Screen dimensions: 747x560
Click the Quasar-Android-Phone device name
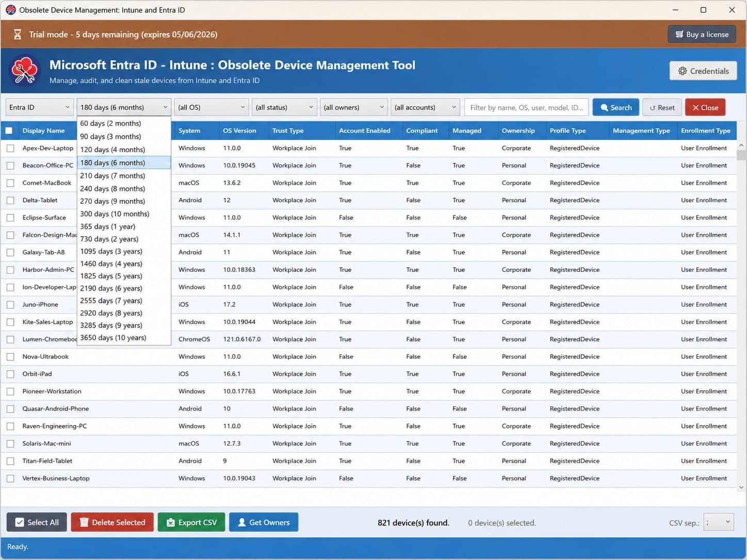pos(56,409)
